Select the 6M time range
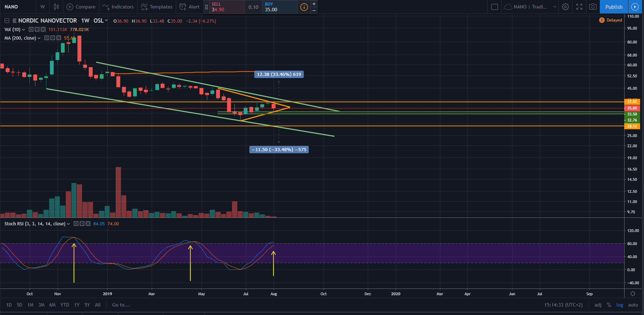Screen dimensions: 644x315 pos(52,305)
